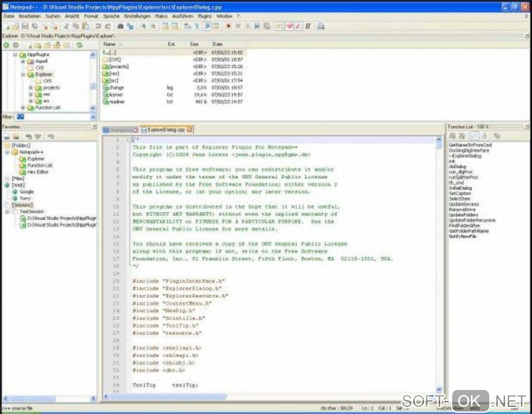The width and height of the screenshot is (532, 414).
Task: Toggle the show all characters pilcrow button
Action: 197,26
